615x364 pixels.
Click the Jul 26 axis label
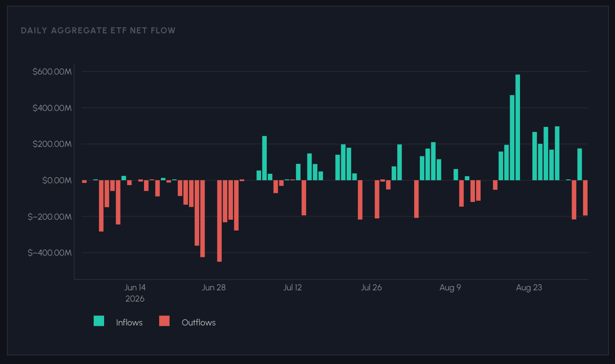tap(371, 288)
